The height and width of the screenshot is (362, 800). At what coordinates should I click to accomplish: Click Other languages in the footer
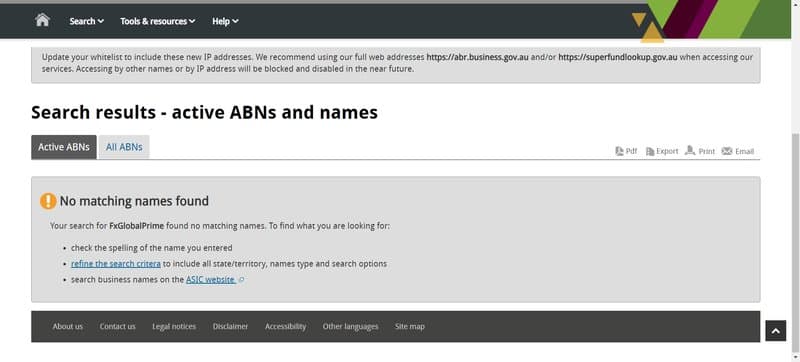(x=351, y=326)
